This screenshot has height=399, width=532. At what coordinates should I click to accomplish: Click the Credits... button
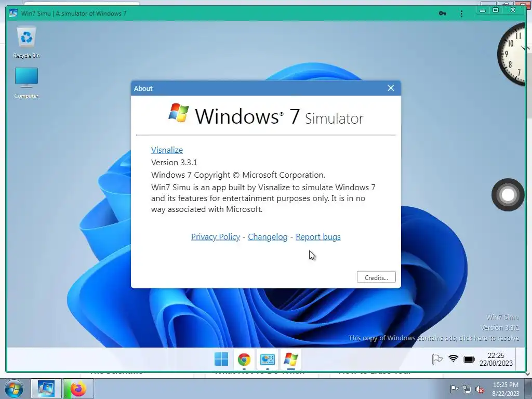point(376,277)
